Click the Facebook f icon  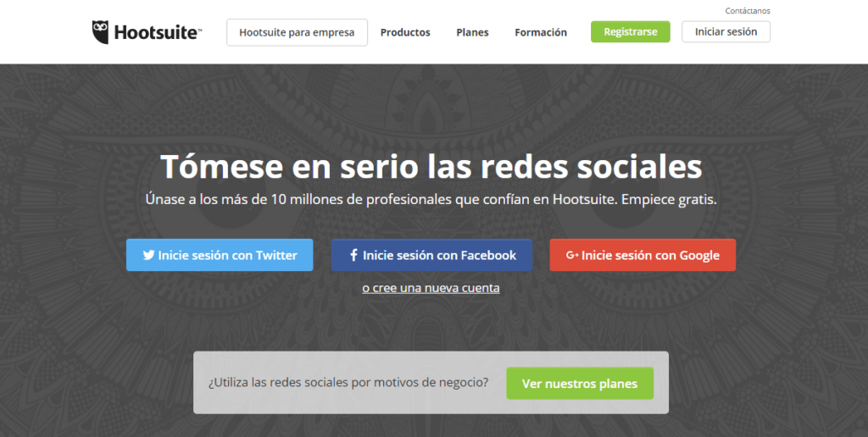pos(353,255)
